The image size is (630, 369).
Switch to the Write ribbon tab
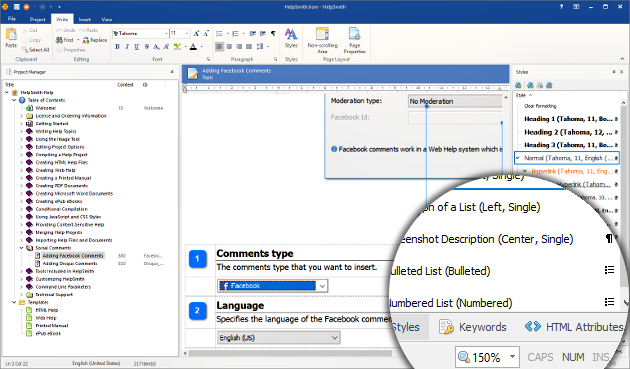[62, 19]
